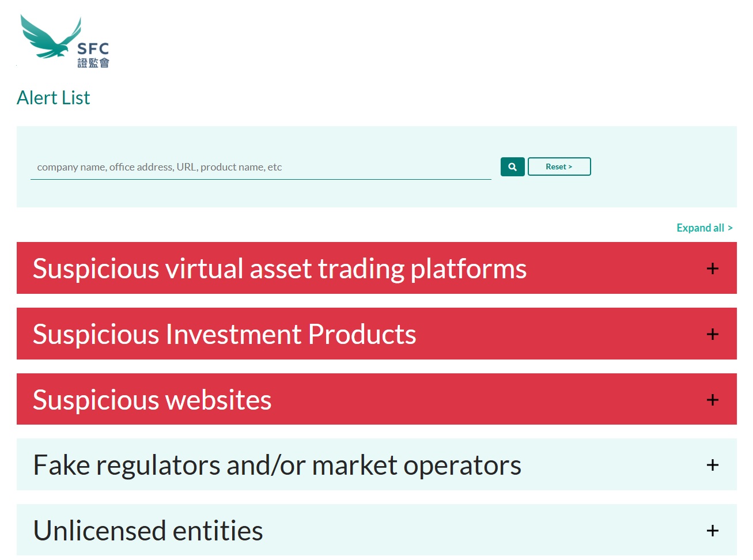Image resolution: width=753 pixels, height=560 pixels.
Task: Open Fake regulators and/or market operators title
Action: (277, 465)
